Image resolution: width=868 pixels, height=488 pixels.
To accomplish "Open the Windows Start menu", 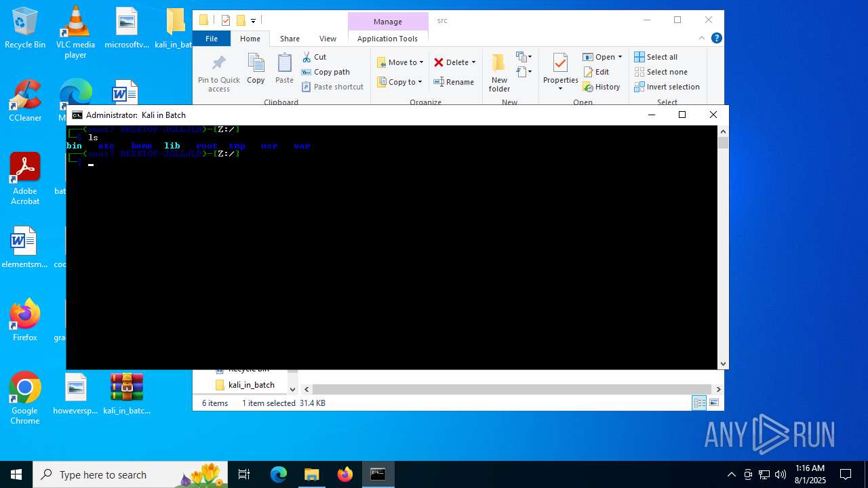I will pyautogui.click(x=16, y=474).
